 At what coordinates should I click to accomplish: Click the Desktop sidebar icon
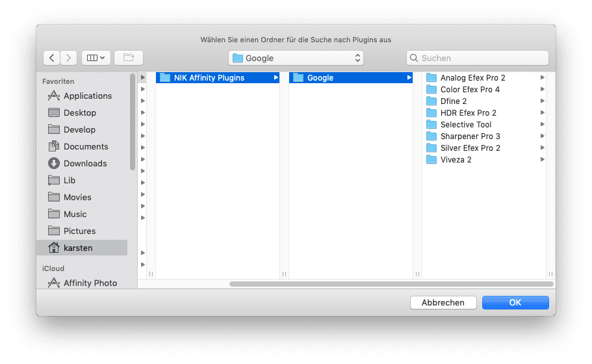click(54, 112)
